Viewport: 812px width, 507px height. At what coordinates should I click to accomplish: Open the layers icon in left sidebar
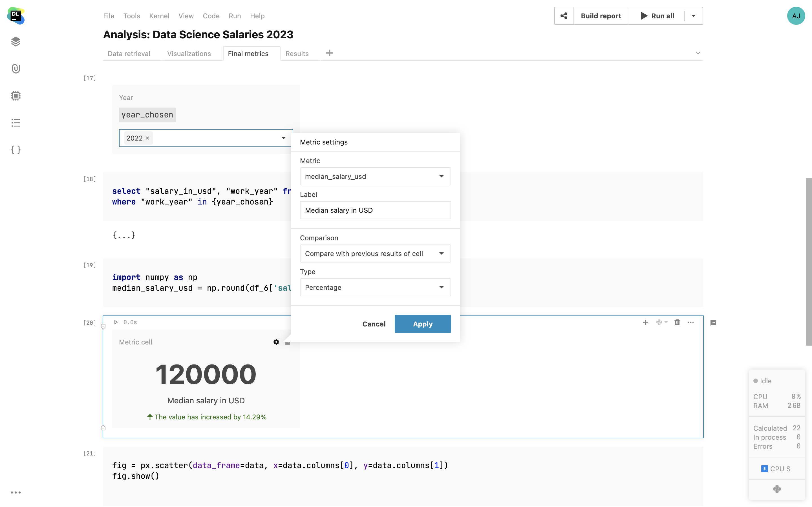point(16,42)
